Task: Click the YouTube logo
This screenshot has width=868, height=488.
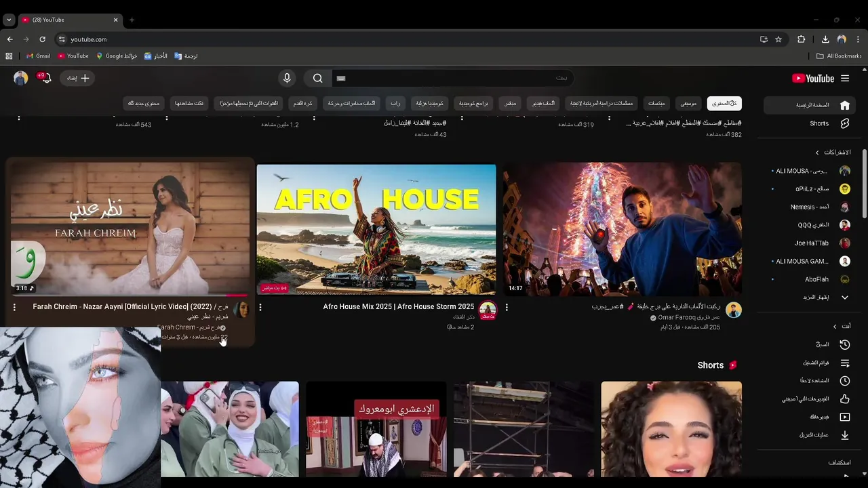Action: tap(813, 79)
